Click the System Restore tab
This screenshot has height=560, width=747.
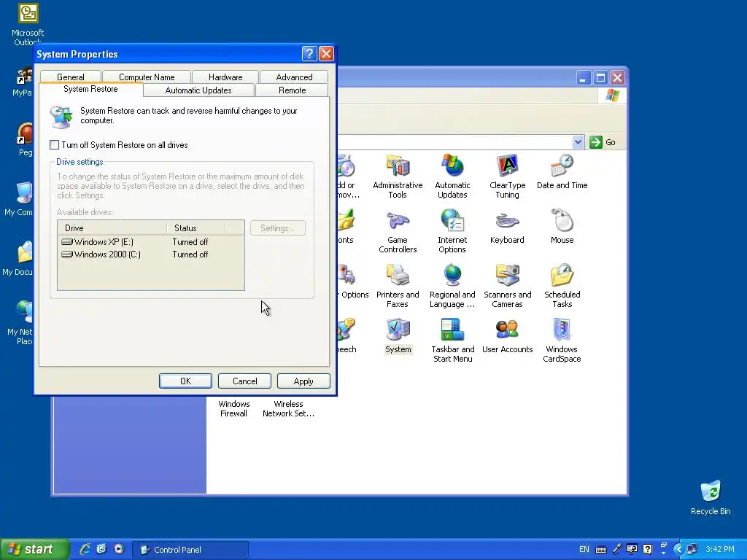90,89
